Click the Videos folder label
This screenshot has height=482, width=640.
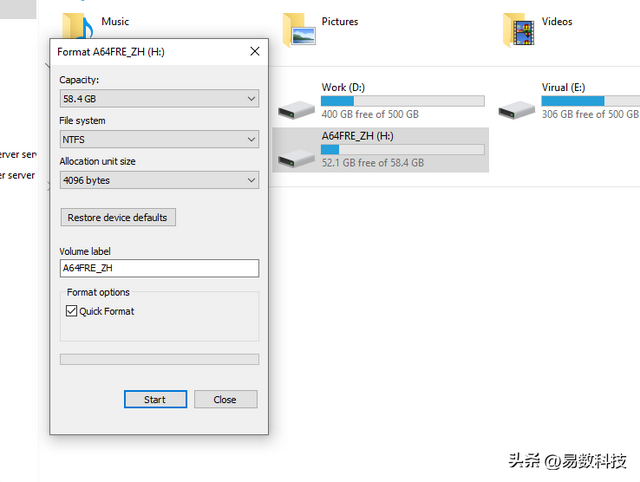(x=557, y=21)
